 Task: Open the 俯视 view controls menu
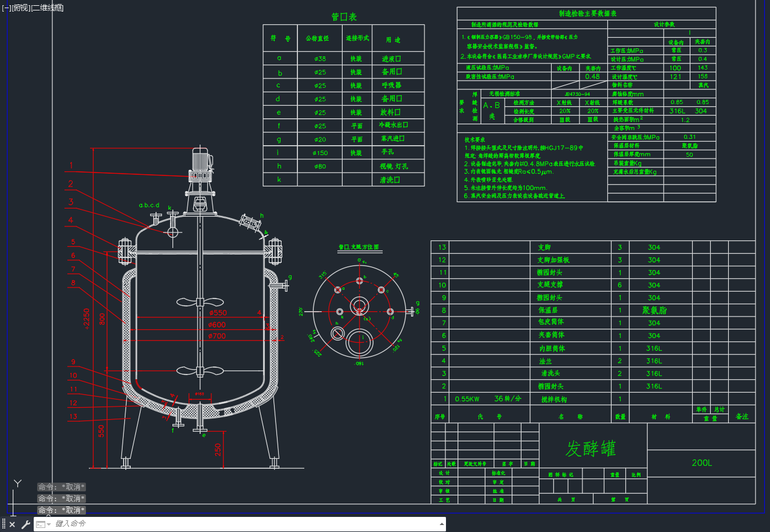tap(20, 8)
